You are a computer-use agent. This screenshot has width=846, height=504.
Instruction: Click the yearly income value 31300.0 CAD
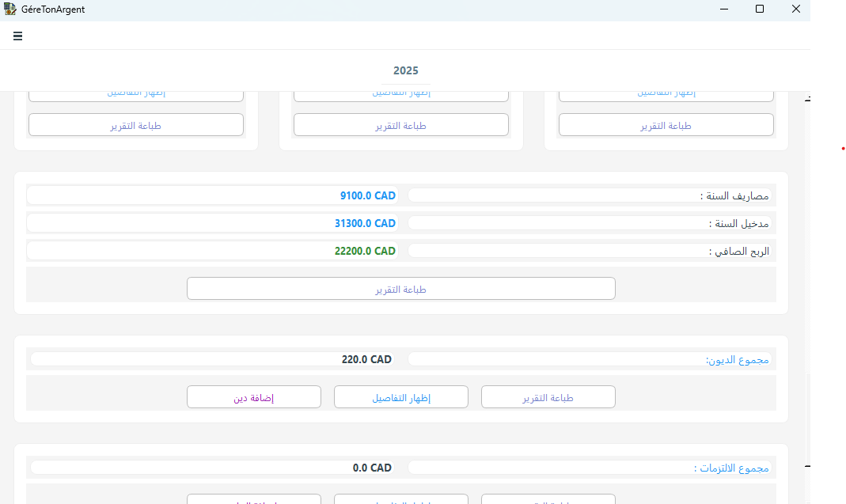pyautogui.click(x=212, y=223)
